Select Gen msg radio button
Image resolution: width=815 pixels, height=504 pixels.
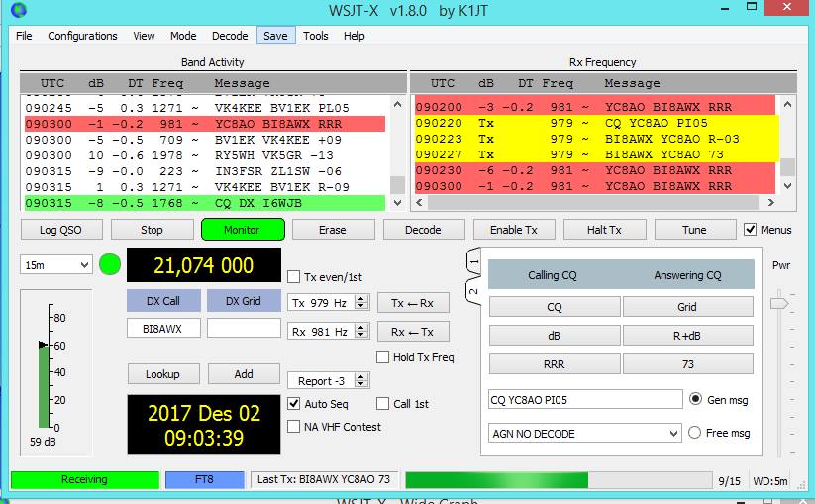click(695, 399)
